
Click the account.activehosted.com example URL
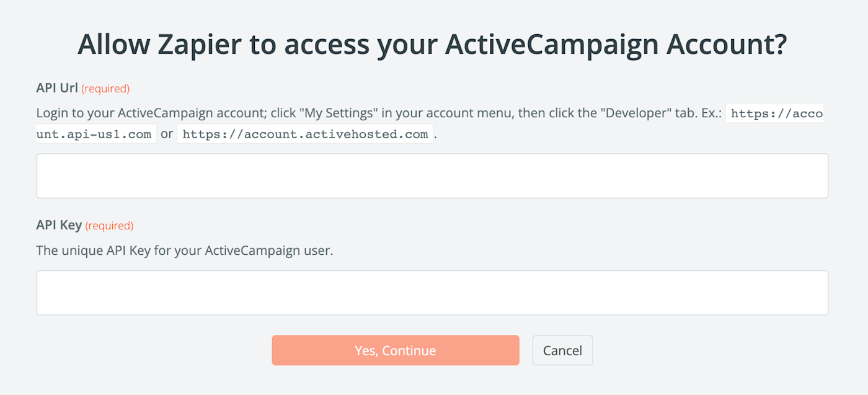point(305,134)
